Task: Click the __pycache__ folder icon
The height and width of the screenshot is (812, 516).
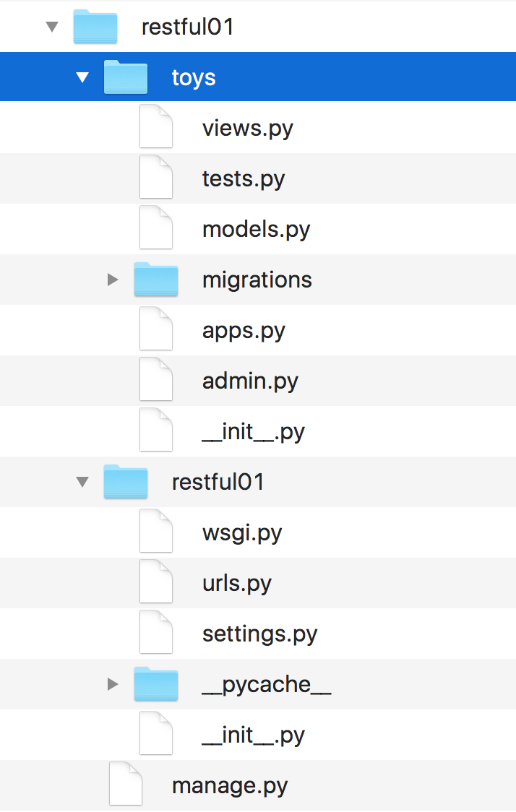Action: coord(156,683)
